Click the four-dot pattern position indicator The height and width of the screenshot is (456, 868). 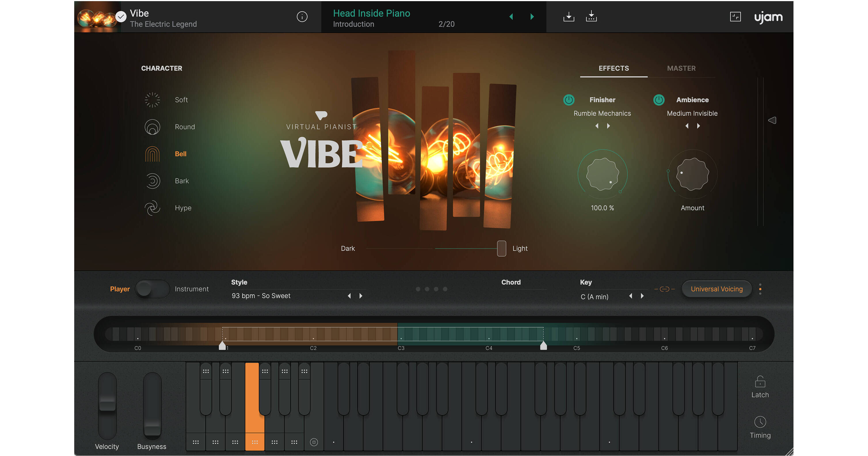pyautogui.click(x=431, y=289)
